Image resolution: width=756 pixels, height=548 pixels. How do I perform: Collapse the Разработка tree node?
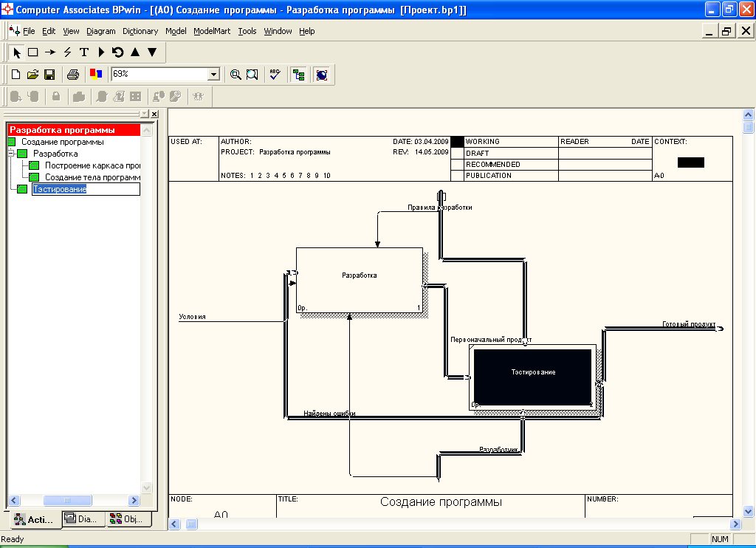(12, 154)
